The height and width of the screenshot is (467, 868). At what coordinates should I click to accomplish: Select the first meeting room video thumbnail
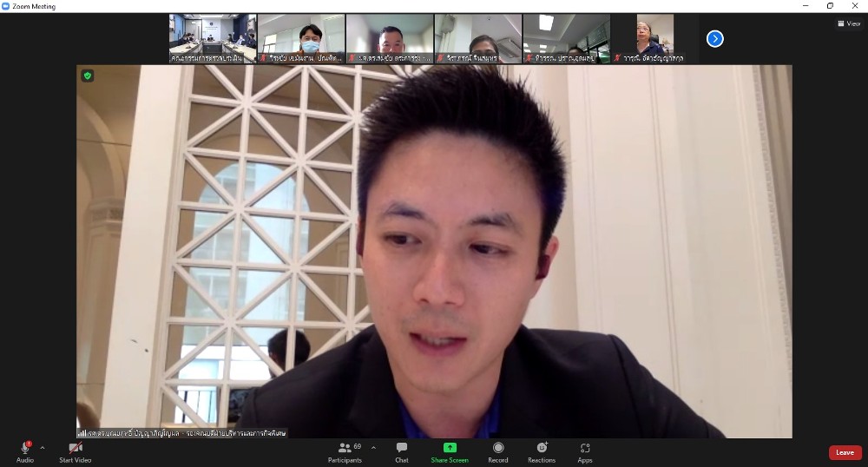[x=213, y=38]
